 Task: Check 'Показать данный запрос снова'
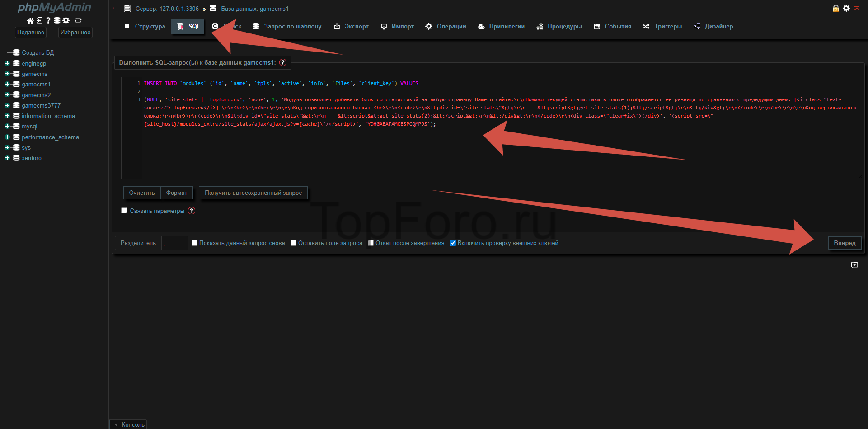point(195,243)
